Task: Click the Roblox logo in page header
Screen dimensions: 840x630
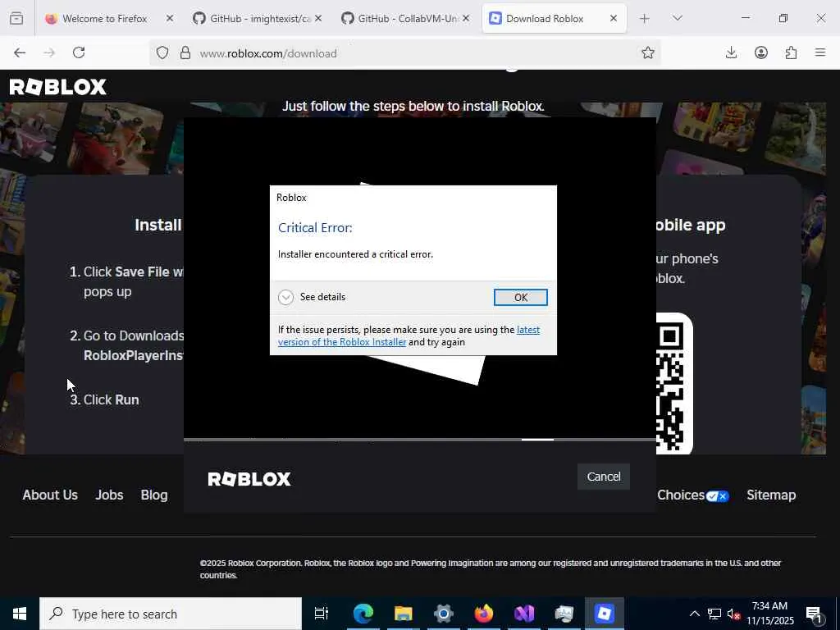Action: pyautogui.click(x=58, y=87)
